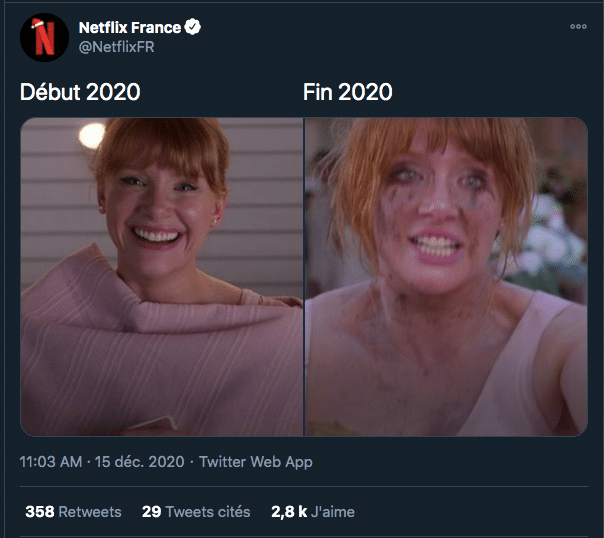Click the 11:03 AM timestamp
604x538 pixels.
pyautogui.click(x=52, y=462)
